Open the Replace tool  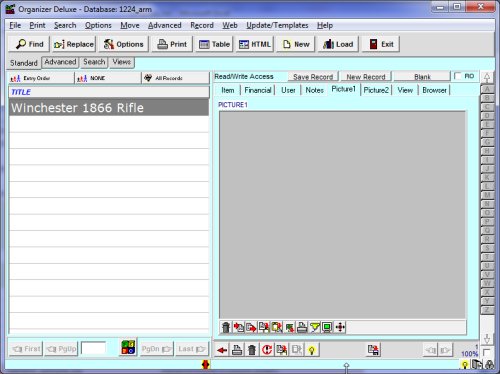click(x=74, y=44)
